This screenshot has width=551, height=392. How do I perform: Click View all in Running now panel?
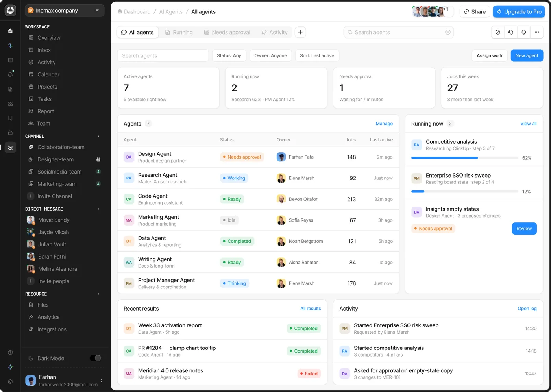[529, 124]
